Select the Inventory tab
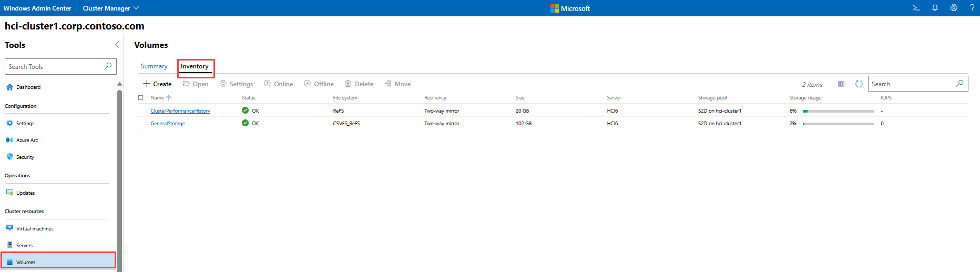The height and width of the screenshot is (272, 980). [195, 66]
